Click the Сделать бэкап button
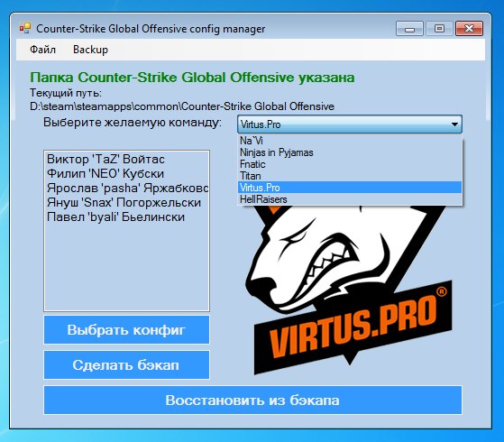The width and height of the screenshot is (504, 442). [x=126, y=365]
